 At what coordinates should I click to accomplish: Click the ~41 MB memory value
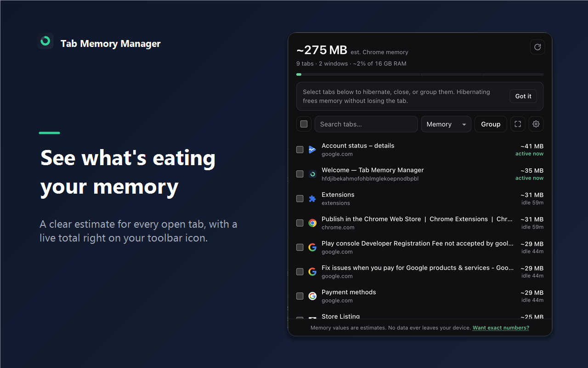click(x=532, y=146)
